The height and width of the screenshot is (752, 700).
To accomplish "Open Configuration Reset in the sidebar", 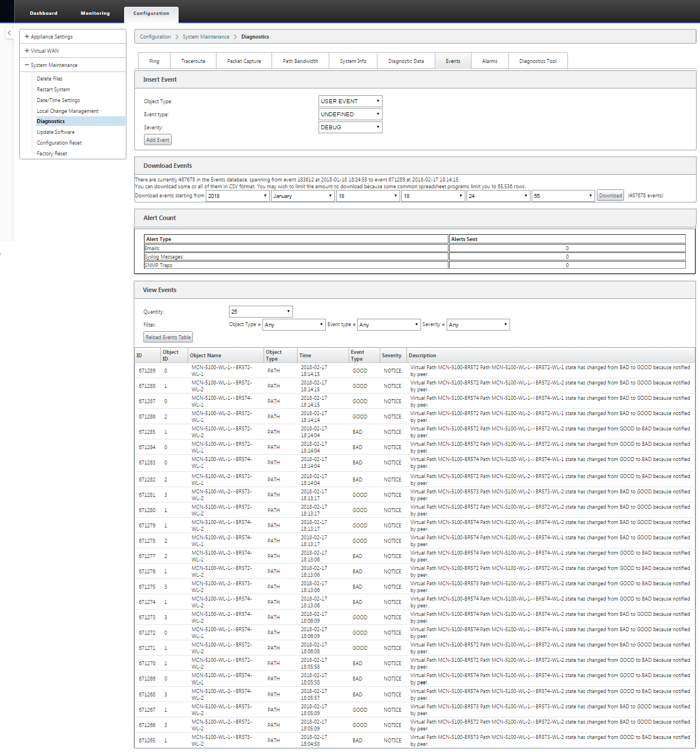I will coord(60,143).
